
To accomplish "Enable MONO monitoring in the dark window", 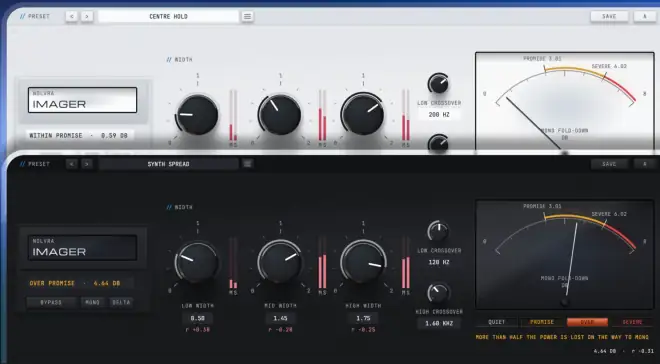I will (x=93, y=302).
